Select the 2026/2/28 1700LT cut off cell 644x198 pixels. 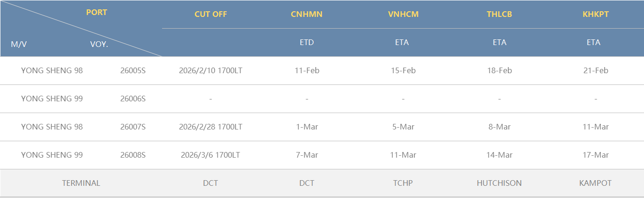click(210, 127)
